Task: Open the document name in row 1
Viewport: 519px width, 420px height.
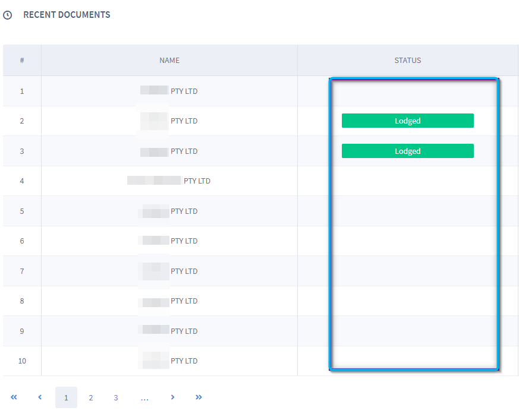Action: tap(169, 91)
